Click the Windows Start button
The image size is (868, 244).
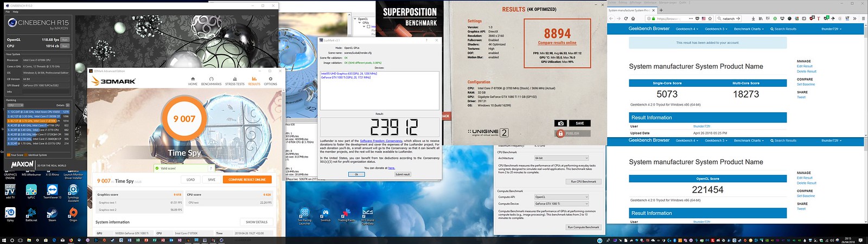[4, 240]
